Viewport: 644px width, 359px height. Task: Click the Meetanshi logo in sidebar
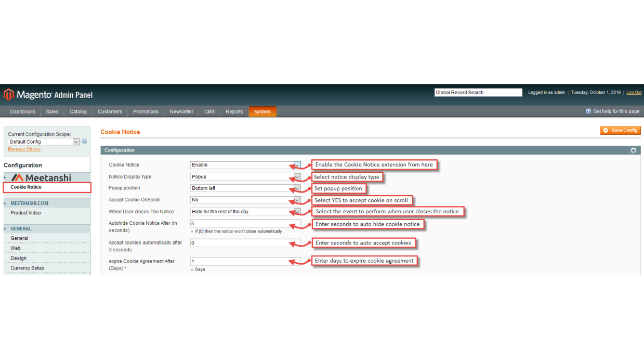(x=41, y=178)
